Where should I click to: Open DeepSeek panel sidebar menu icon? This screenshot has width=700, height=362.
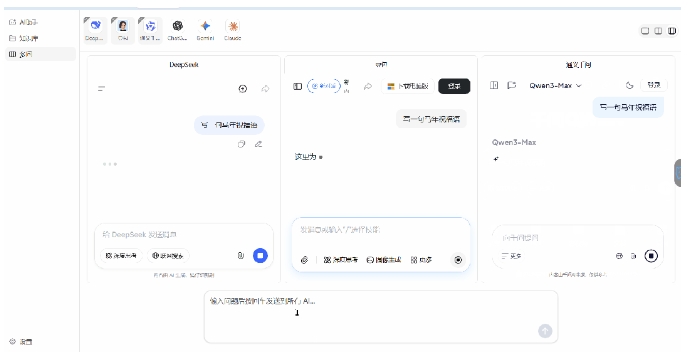pyautogui.click(x=102, y=89)
